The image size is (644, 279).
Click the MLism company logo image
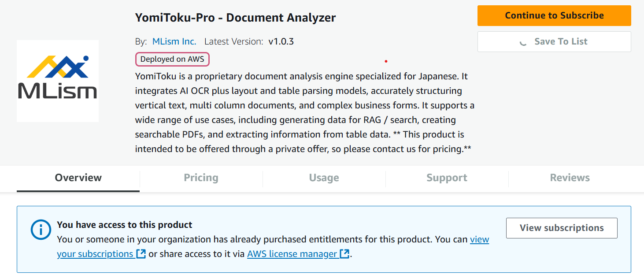point(58,81)
